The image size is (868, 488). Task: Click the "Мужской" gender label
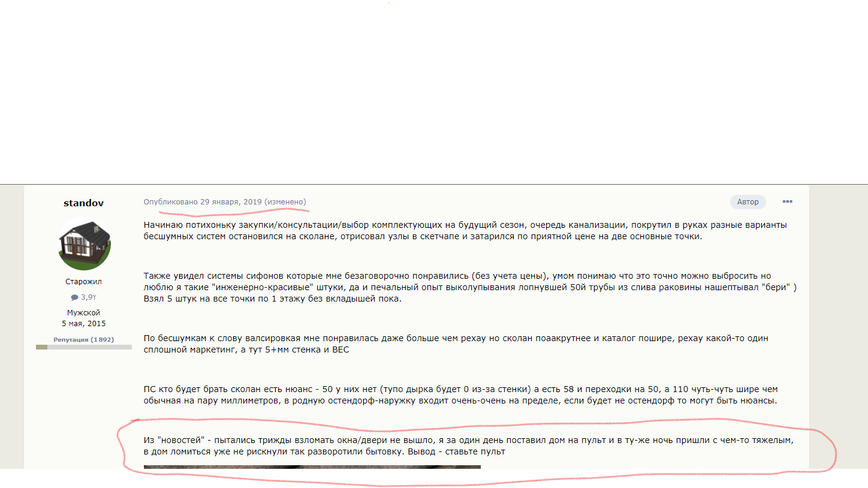[84, 313]
